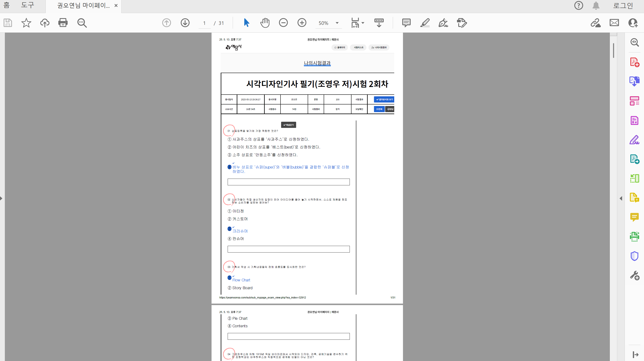Viewport: 644px width, 361px height.
Task: Collapse the right tools pane arrow
Action: (x=621, y=198)
